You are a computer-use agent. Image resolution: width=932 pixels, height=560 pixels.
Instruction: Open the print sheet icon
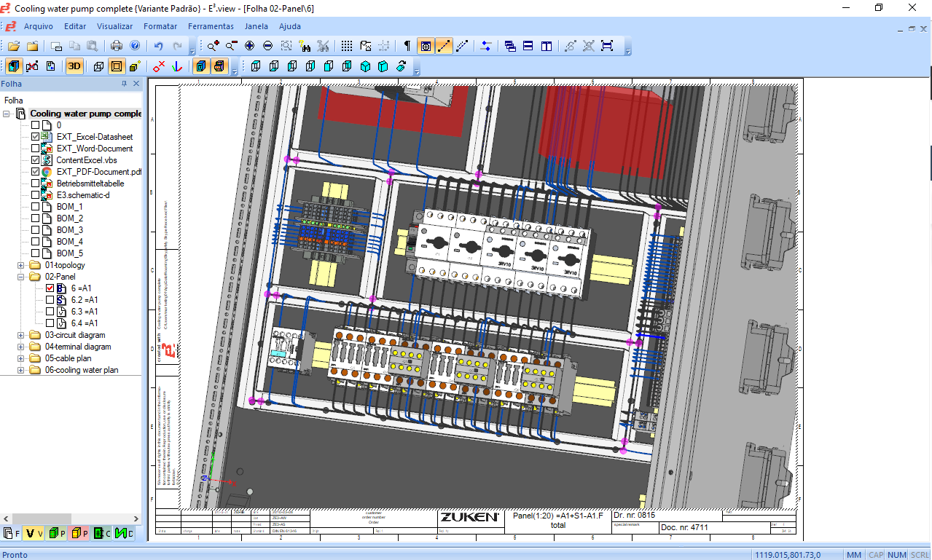[x=117, y=45]
